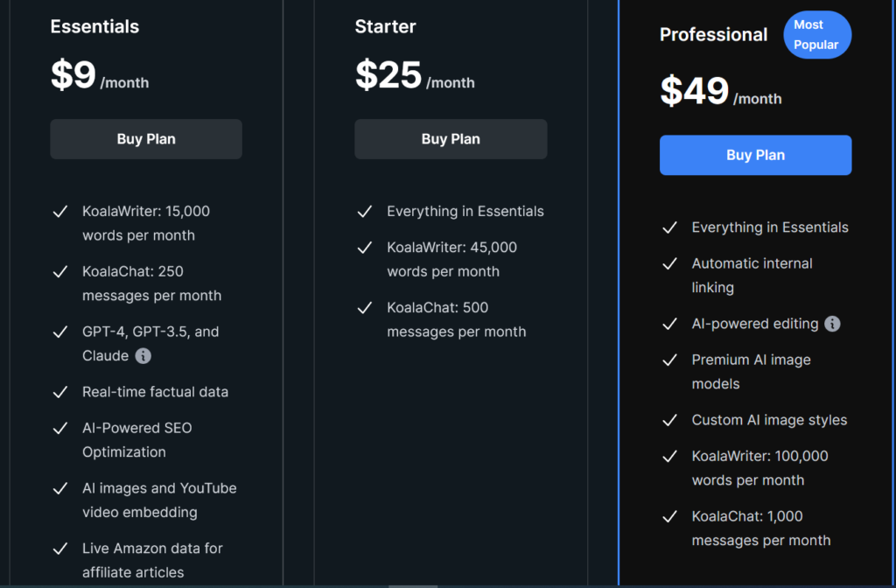Click the horizontal scrollbar thumb at bottom
This screenshot has width=896, height=588.
click(413, 586)
